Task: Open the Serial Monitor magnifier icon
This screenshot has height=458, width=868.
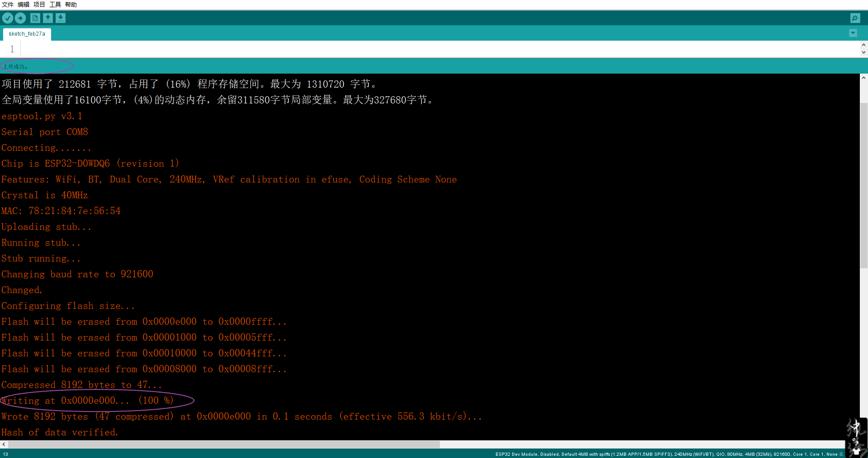Action: (x=855, y=18)
